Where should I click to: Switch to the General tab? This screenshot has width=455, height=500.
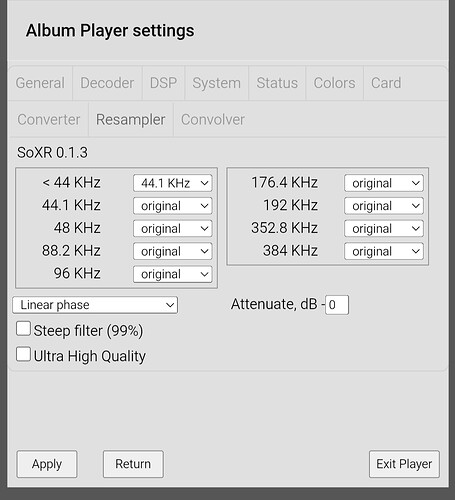point(40,83)
